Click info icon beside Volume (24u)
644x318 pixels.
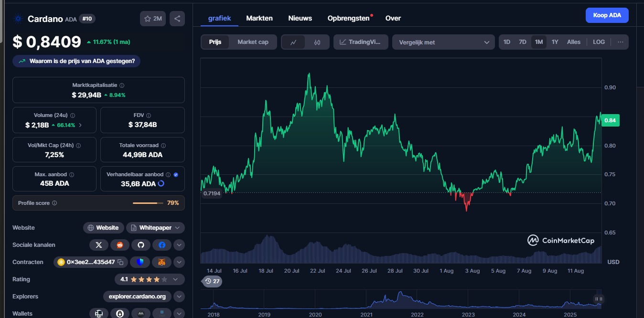(72, 115)
